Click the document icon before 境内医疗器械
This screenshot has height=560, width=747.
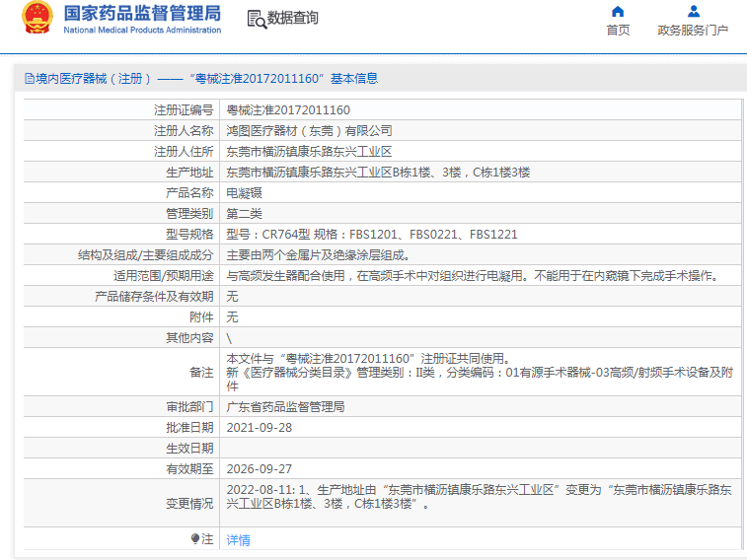(x=30, y=79)
